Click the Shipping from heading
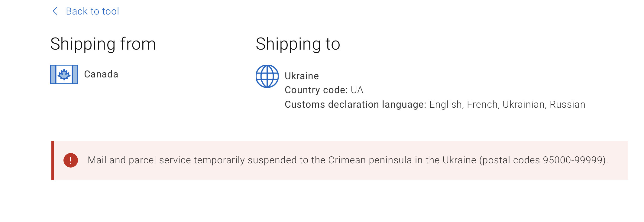Screen dimensions: 644x222 (103, 44)
